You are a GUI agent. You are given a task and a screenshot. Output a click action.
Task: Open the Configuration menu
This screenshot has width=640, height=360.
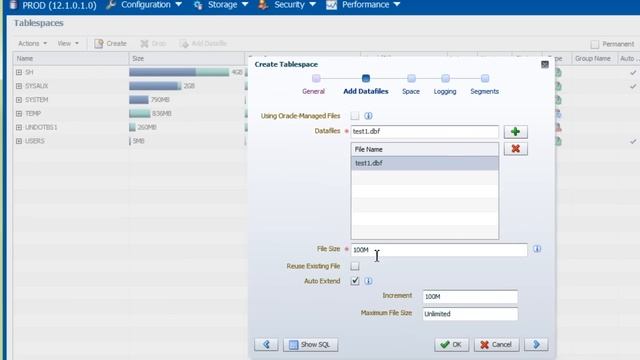(x=151, y=5)
